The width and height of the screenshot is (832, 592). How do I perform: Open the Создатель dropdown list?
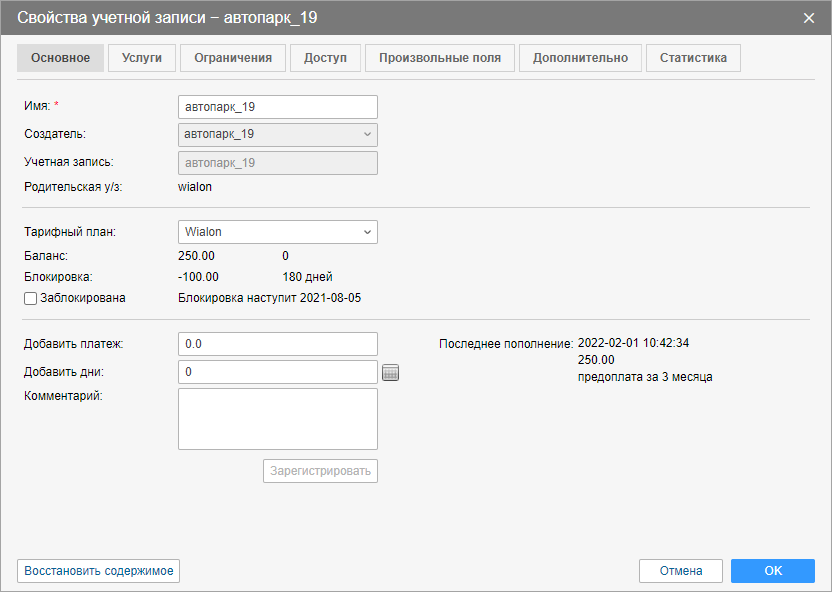277,134
